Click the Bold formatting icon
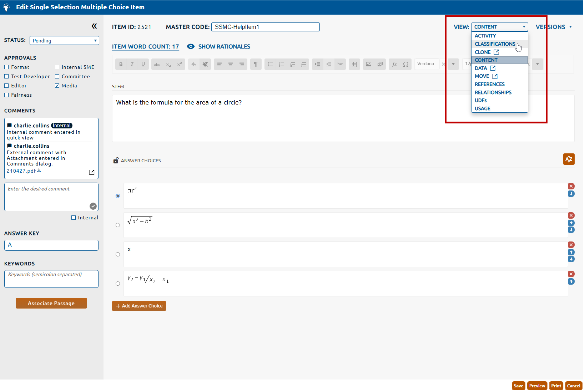This screenshot has height=392, width=585. coord(121,64)
